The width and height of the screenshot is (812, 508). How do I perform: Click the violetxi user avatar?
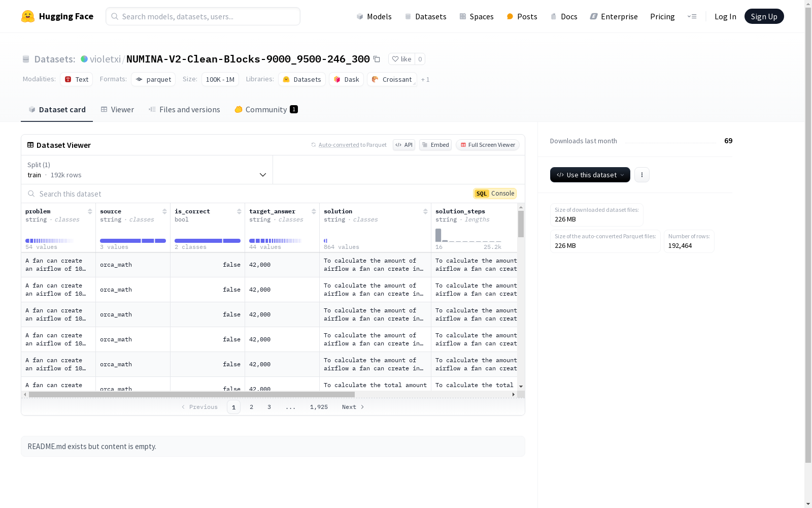(x=84, y=59)
